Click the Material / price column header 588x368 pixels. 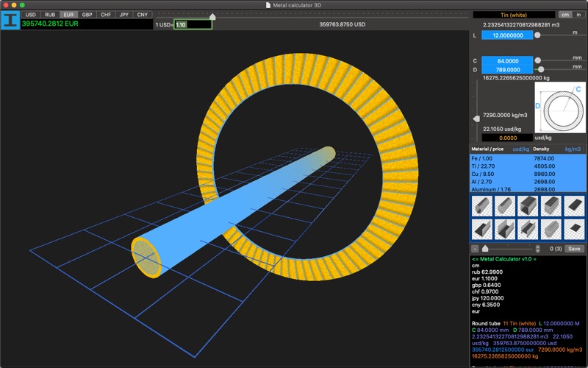[x=487, y=149]
